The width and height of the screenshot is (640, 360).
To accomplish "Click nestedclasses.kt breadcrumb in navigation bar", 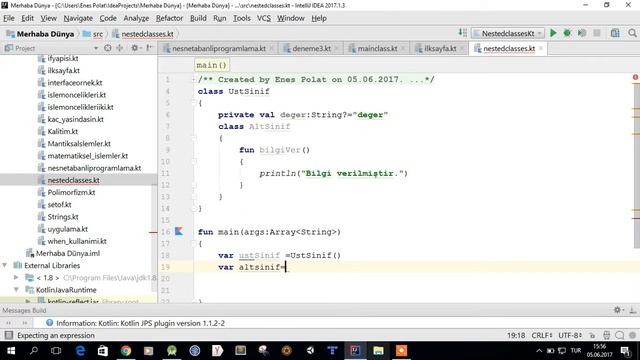I will (x=143, y=34).
